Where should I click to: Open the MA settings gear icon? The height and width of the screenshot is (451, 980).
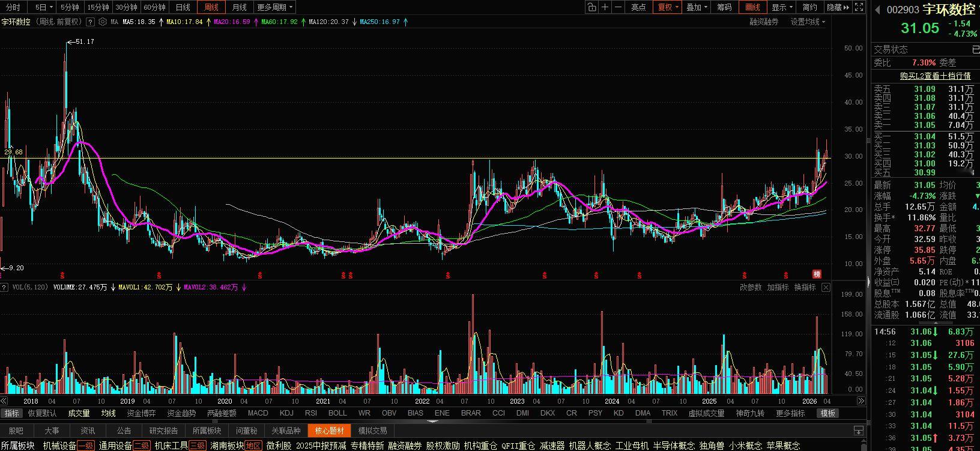pos(103,22)
